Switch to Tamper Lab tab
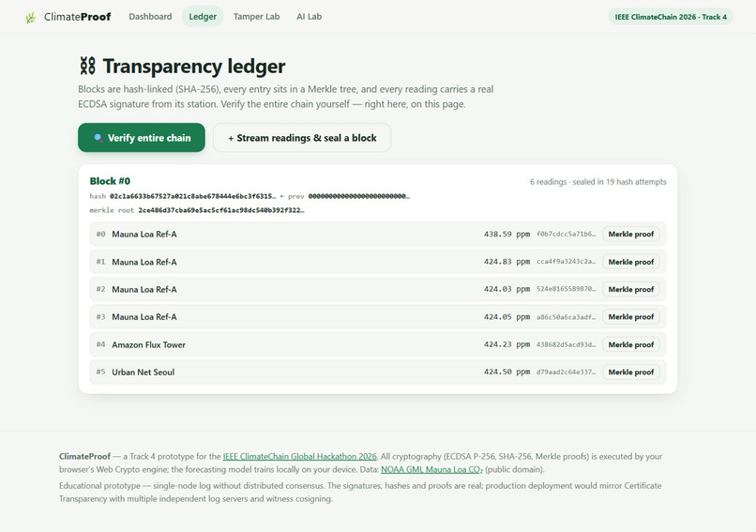This screenshot has height=532, width=756. pyautogui.click(x=256, y=16)
